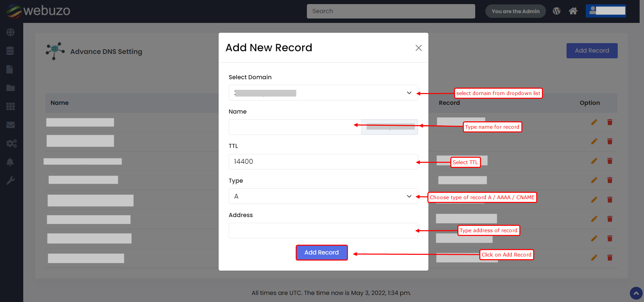Image resolution: width=644 pixels, height=302 pixels.
Task: Click the scroll-to-top arrow button
Action: (x=636, y=293)
